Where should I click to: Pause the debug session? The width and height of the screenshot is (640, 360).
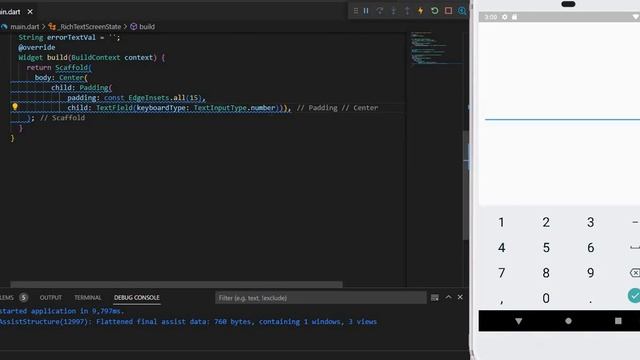366,11
